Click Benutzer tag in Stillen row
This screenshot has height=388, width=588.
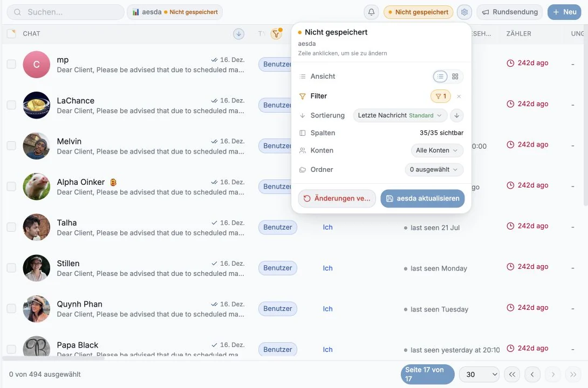coord(277,268)
